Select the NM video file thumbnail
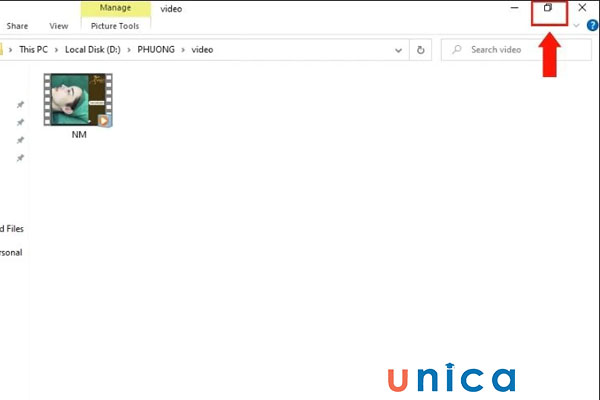The height and width of the screenshot is (400, 600). click(78, 102)
